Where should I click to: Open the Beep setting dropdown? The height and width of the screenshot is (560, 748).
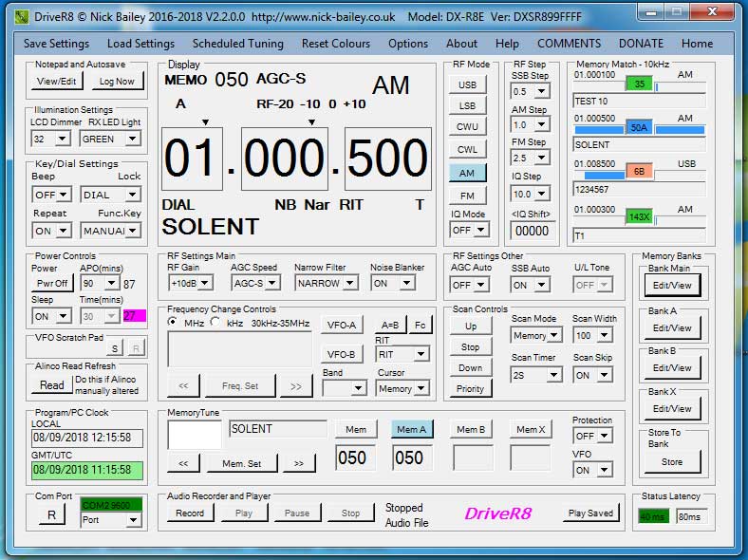click(64, 195)
